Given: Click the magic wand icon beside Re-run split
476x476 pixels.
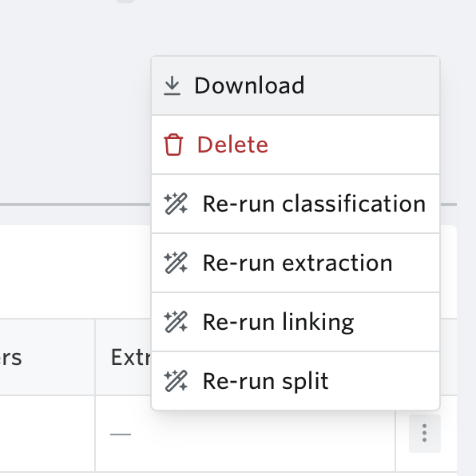Looking at the screenshot, I should pyautogui.click(x=176, y=381).
